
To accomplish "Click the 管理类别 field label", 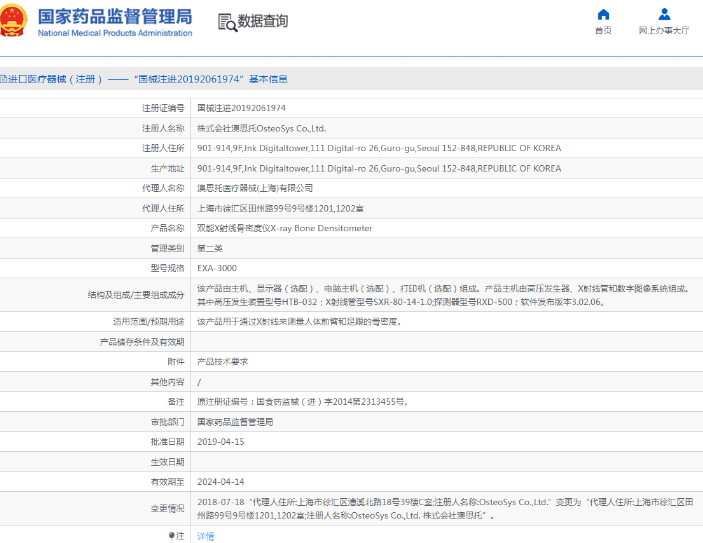I will (167, 248).
